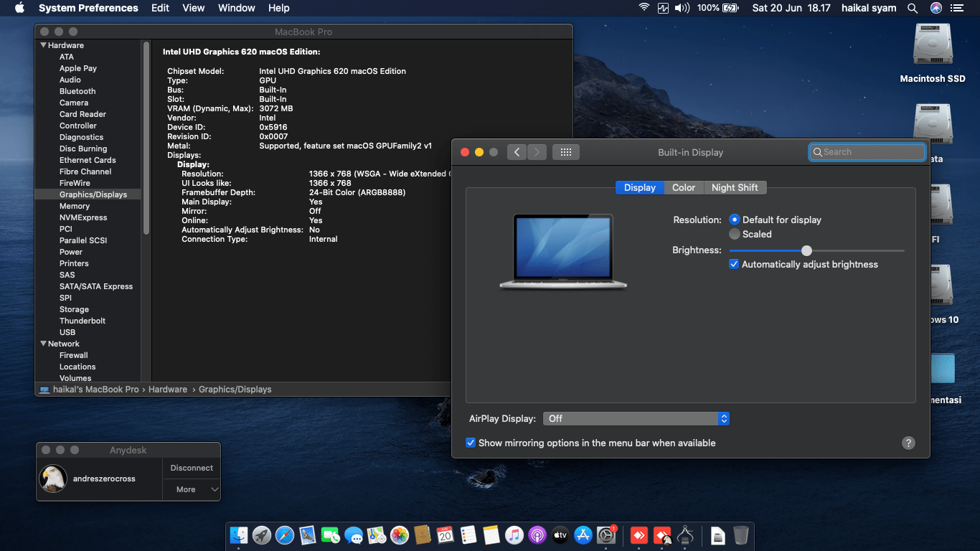The height and width of the screenshot is (551, 980).
Task: Open the View menu
Action: [194, 8]
